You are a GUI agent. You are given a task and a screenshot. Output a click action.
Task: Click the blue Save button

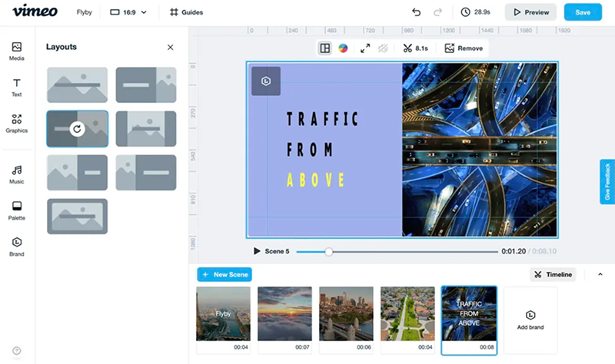click(583, 12)
